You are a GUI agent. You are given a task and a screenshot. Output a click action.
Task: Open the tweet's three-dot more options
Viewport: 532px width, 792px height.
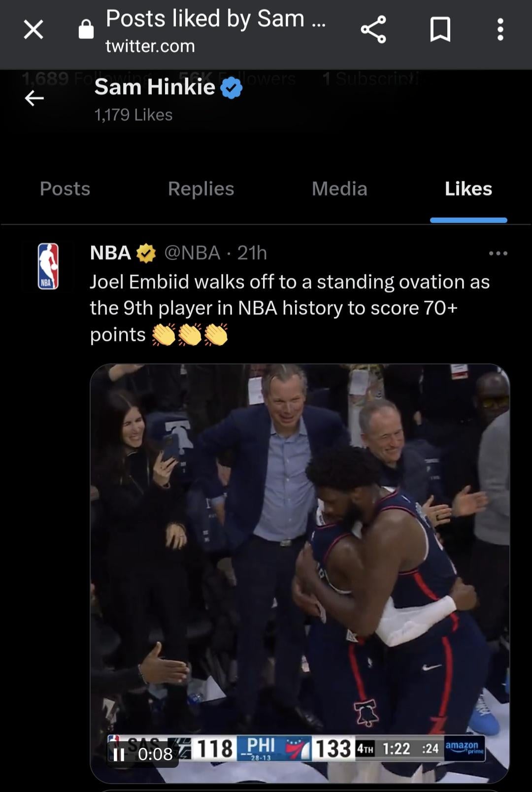[x=498, y=253]
